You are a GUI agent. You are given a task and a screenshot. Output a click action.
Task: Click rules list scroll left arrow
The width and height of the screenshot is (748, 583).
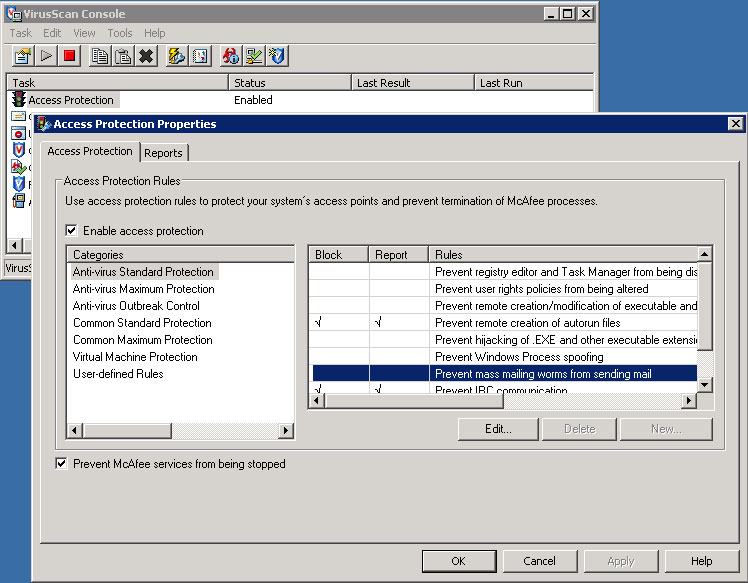[x=316, y=401]
